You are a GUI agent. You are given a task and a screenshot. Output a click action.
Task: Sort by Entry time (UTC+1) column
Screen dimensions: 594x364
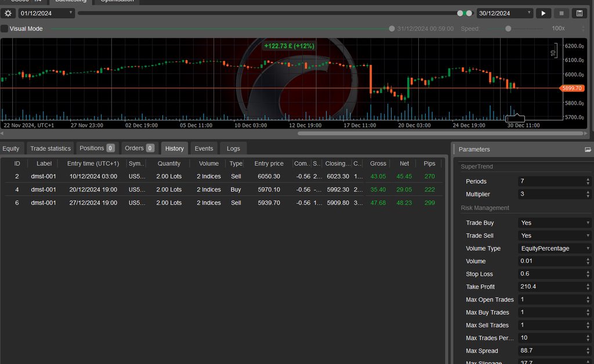pos(93,163)
